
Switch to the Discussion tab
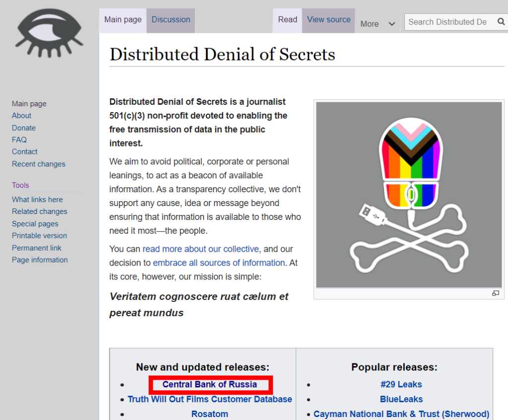[x=171, y=20]
